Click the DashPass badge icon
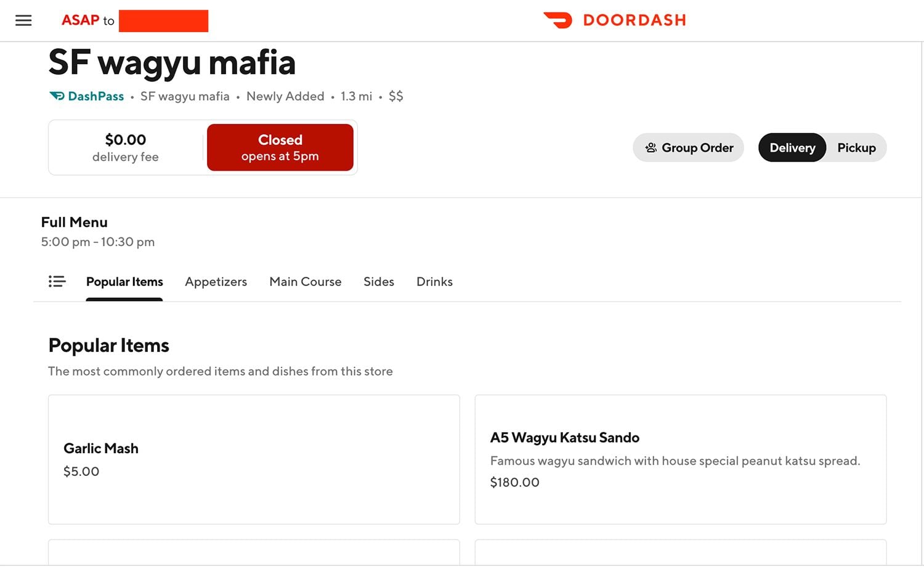The height and width of the screenshot is (569, 924). 57,96
